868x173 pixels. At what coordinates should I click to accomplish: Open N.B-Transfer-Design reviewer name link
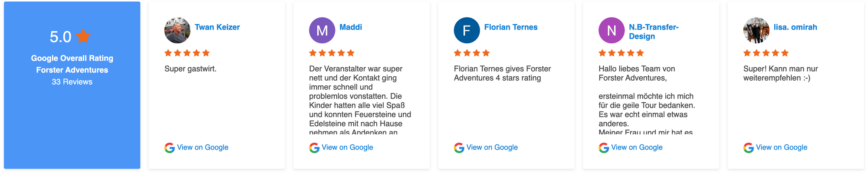(x=654, y=32)
